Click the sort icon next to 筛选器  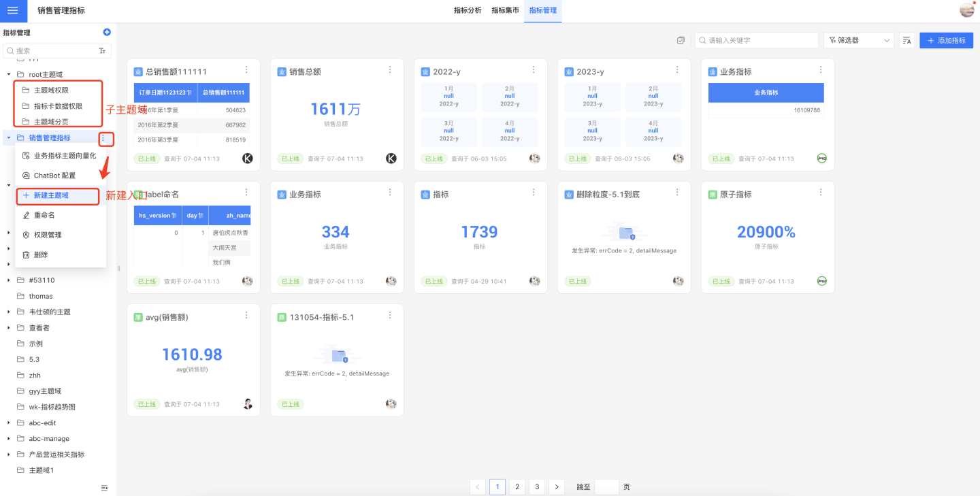(906, 41)
